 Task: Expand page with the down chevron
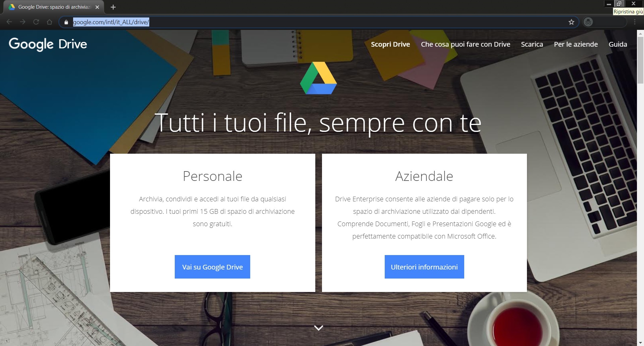(x=318, y=328)
